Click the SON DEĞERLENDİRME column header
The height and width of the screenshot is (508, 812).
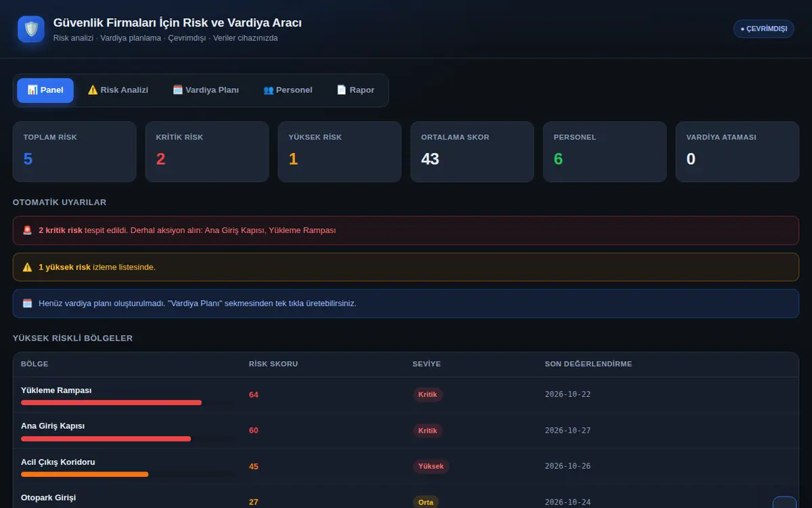588,364
